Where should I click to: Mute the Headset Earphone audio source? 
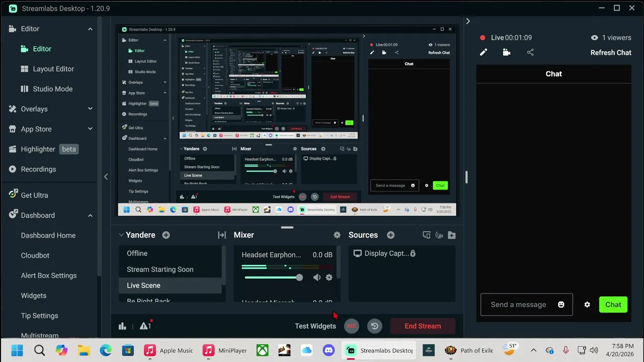click(x=317, y=278)
